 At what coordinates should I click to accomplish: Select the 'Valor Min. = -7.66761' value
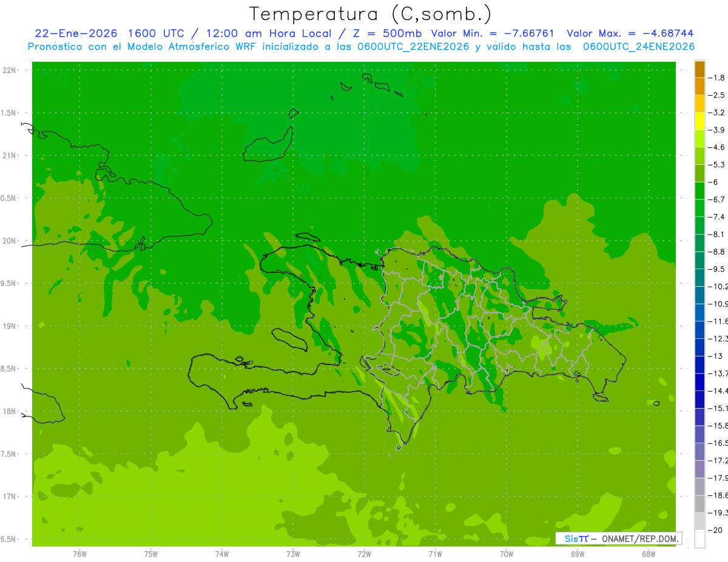click(493, 33)
